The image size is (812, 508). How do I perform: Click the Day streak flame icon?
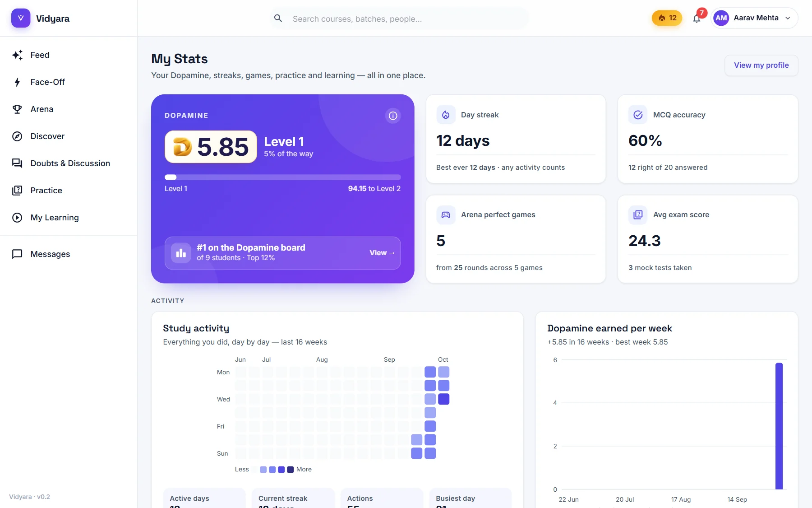pos(446,115)
